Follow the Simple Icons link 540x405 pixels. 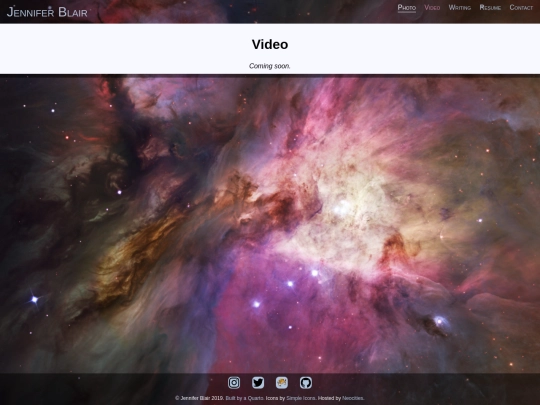coord(300,398)
